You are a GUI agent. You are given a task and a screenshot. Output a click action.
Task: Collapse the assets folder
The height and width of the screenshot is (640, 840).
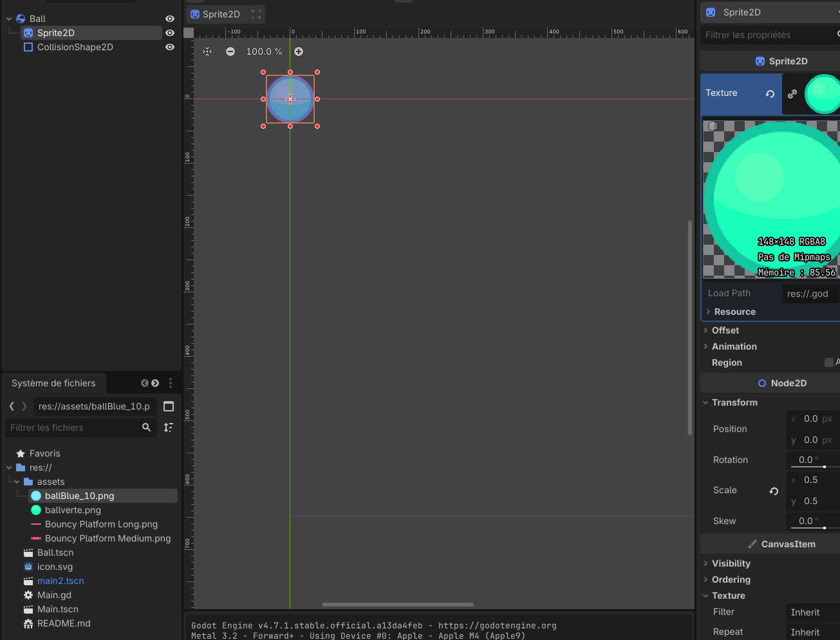(17, 482)
